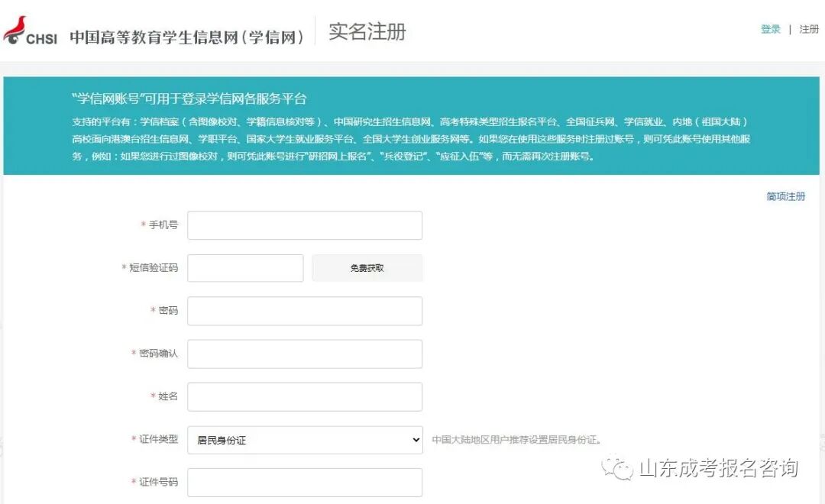Focus the 姓名 input field
Screen dimensions: 825x504
point(305,396)
